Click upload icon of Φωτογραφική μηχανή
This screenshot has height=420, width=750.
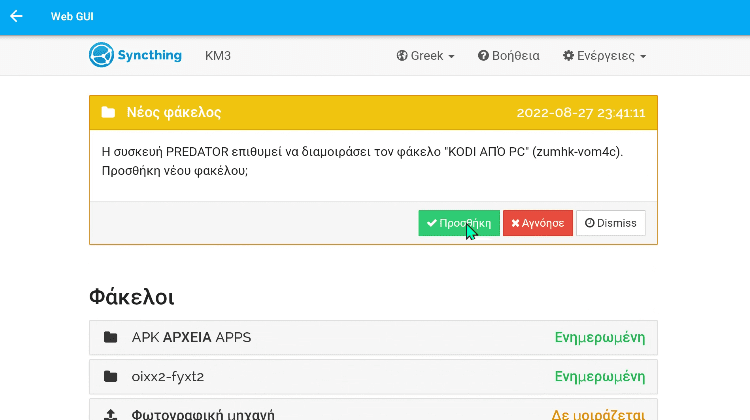click(110, 414)
